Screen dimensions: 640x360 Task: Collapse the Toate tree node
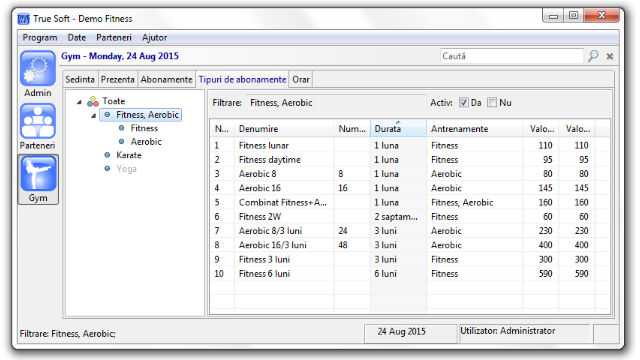point(79,102)
